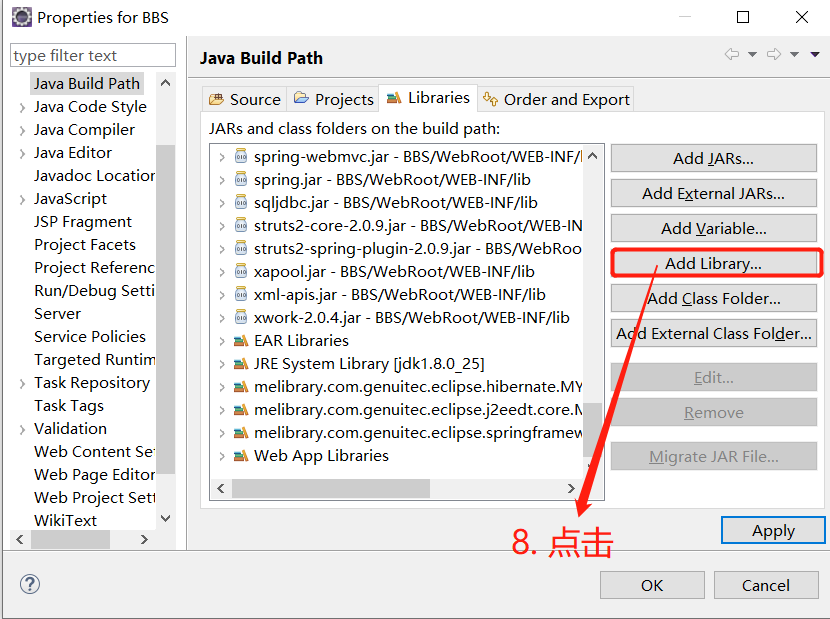830x619 pixels.
Task: Expand the sqljdbc.jar entry
Action: coord(222,203)
